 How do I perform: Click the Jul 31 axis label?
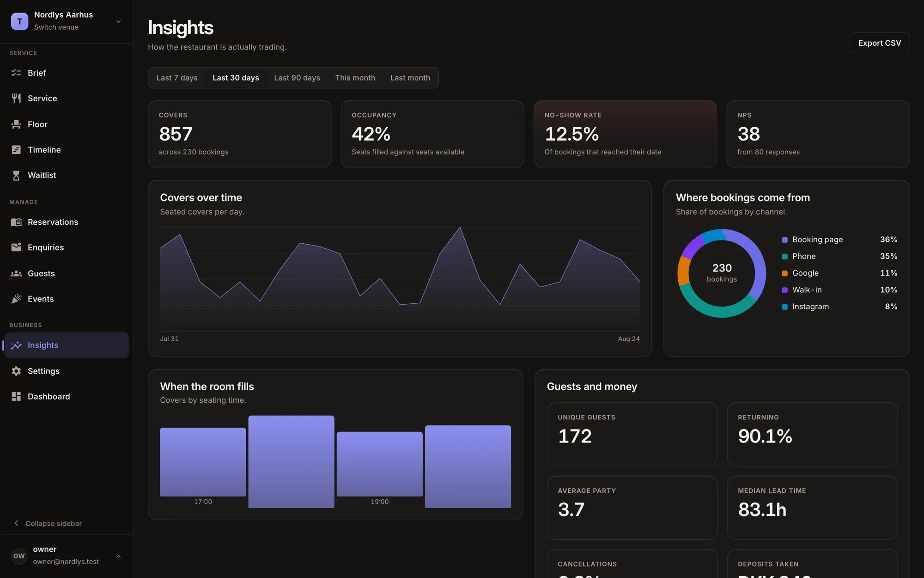[169, 338]
